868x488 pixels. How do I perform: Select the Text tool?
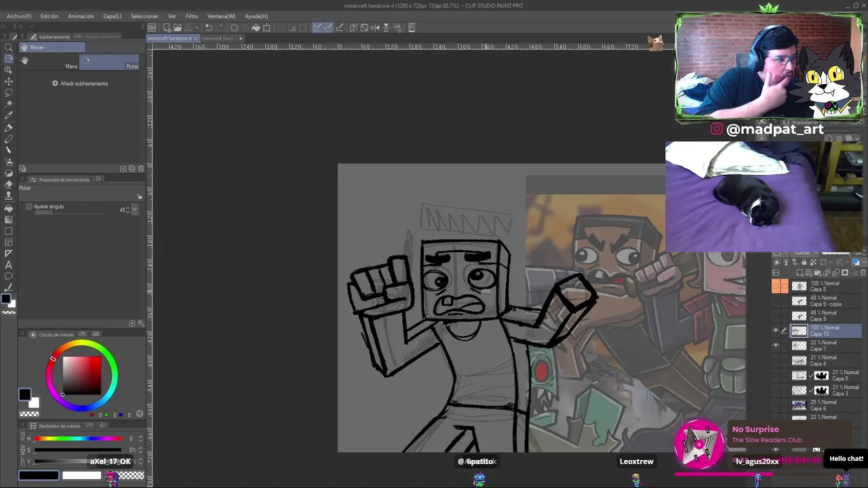pyautogui.click(x=9, y=265)
